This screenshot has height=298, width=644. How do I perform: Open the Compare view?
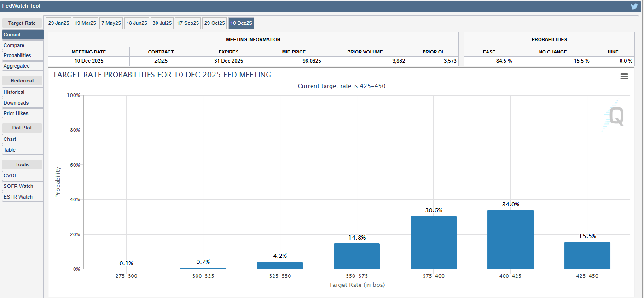click(x=22, y=45)
